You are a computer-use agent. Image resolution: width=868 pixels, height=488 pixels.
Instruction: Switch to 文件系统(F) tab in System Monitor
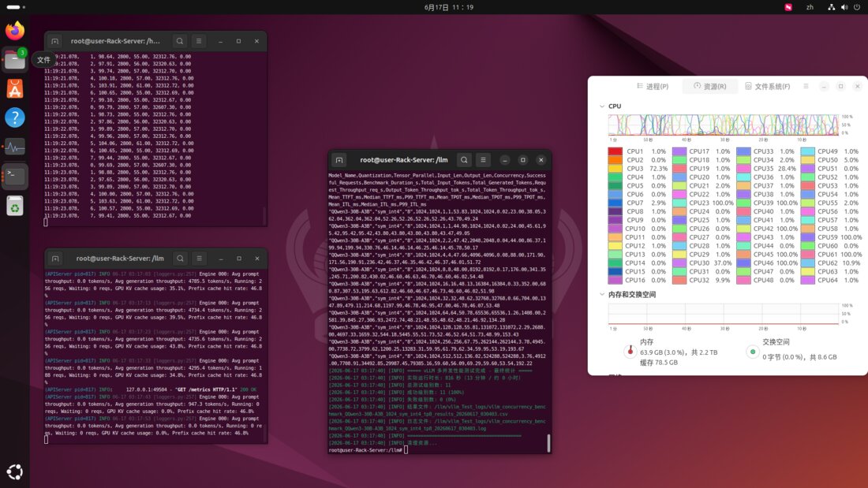[767, 86]
